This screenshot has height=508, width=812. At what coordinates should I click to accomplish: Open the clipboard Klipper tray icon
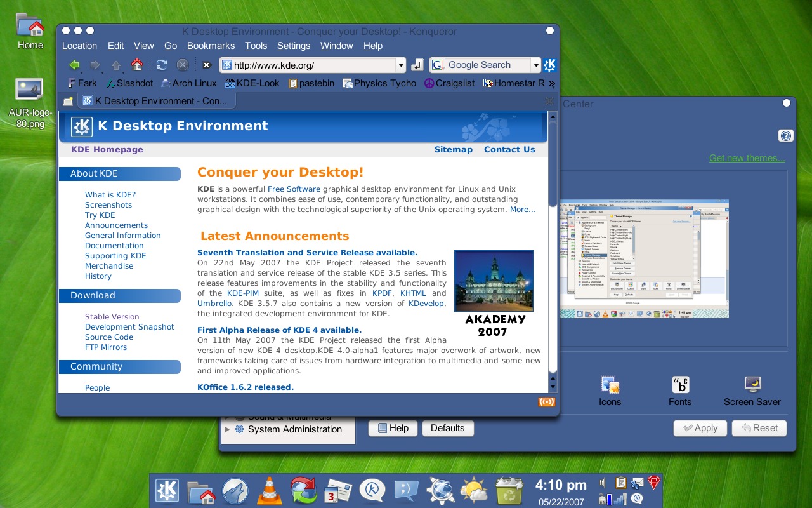tap(621, 483)
